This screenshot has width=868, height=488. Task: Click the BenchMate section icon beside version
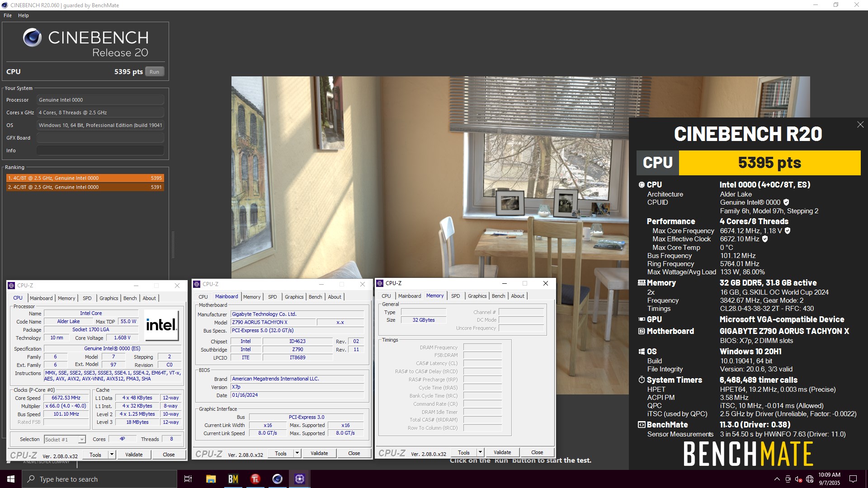(642, 425)
